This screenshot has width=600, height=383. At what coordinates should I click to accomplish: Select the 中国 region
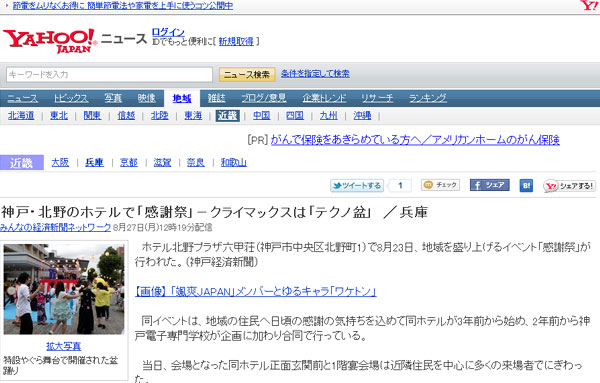[x=262, y=116]
